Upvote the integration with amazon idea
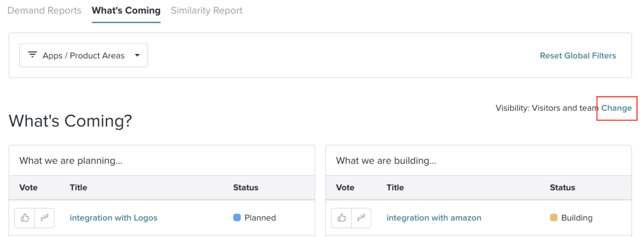This screenshot has height=237, width=644. click(x=342, y=218)
